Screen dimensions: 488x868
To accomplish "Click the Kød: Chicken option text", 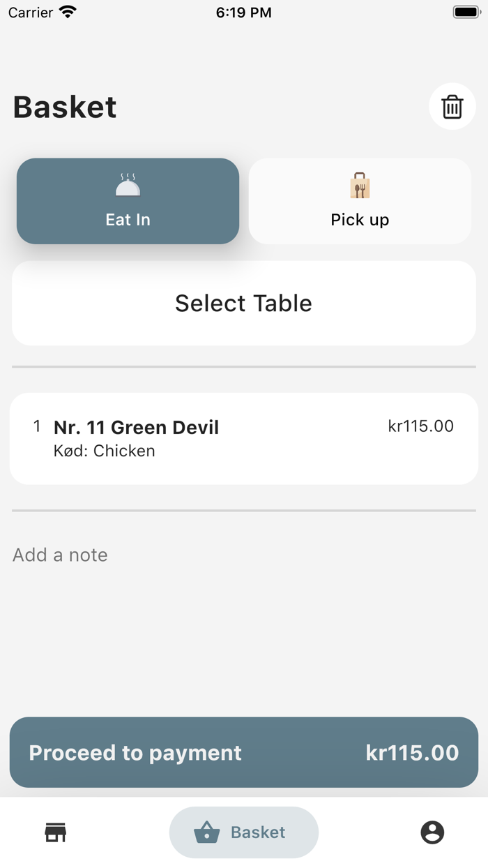I will (x=105, y=451).
